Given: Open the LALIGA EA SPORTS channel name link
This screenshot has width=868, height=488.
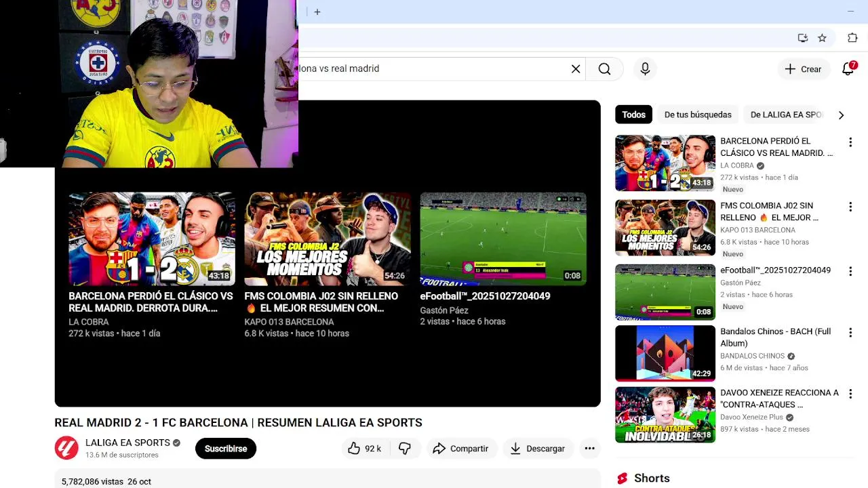Looking at the screenshot, I should [x=127, y=443].
